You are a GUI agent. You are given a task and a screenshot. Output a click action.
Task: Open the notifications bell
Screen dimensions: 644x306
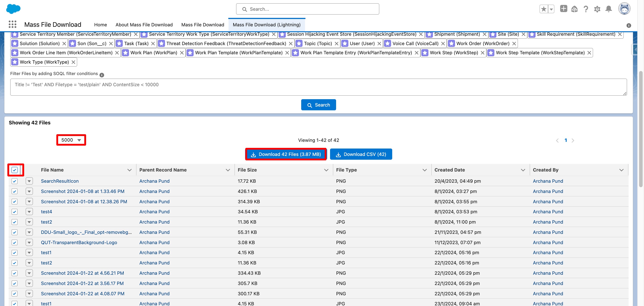coord(608,9)
